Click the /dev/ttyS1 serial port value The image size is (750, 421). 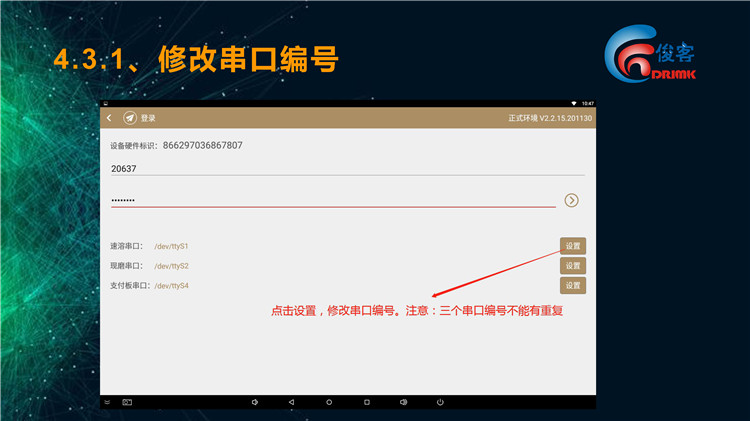171,246
